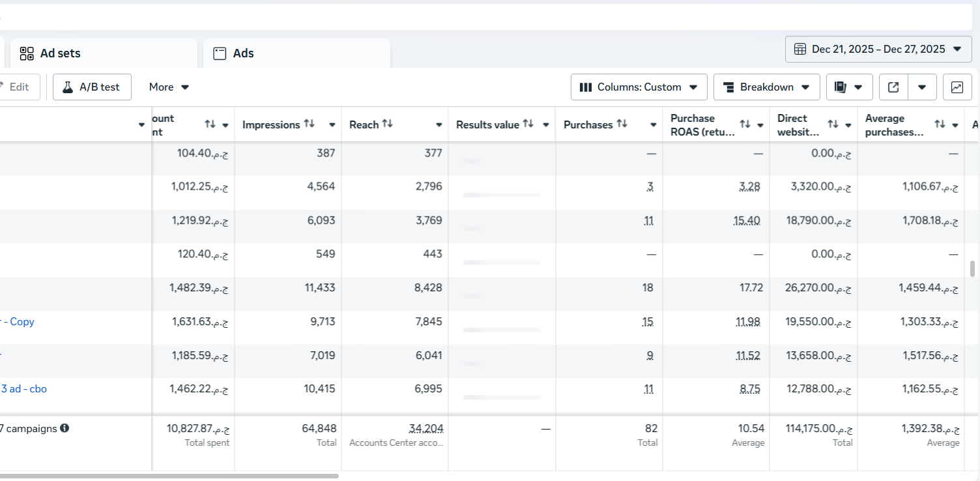This screenshot has width=980, height=481.
Task: Click the calendar icon in date picker
Action: coord(800,48)
